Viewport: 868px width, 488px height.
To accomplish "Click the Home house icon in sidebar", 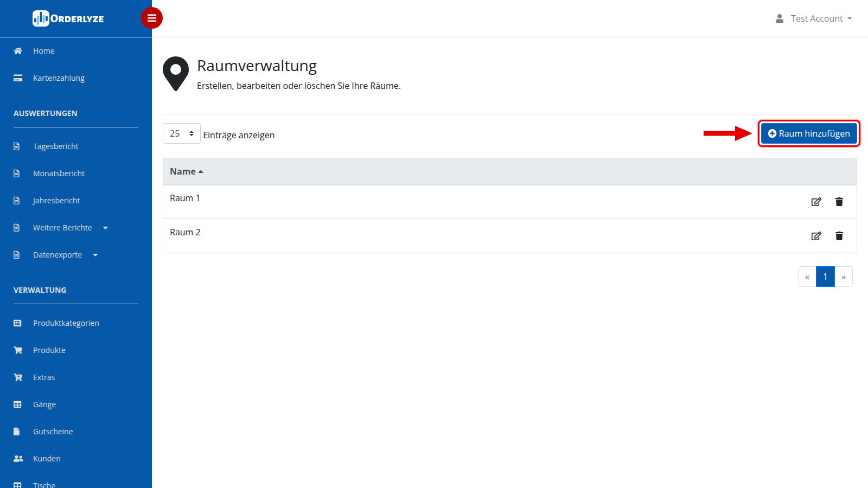I will pos(18,51).
